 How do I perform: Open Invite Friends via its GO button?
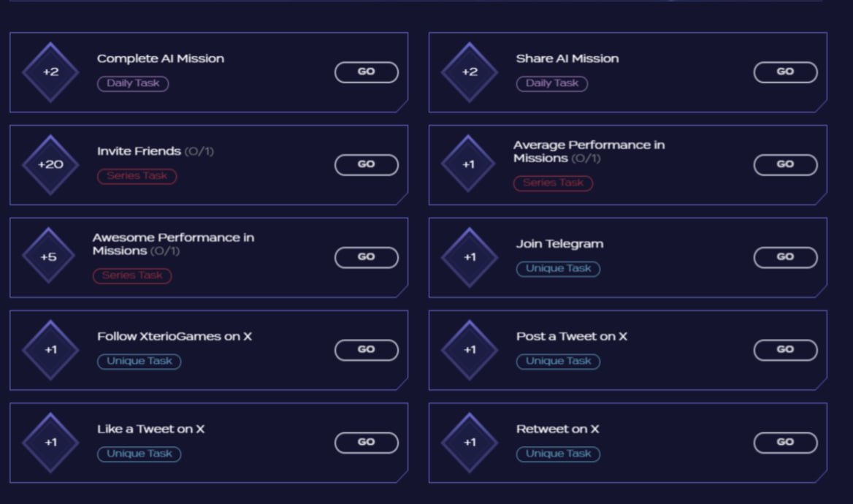pyautogui.click(x=366, y=164)
